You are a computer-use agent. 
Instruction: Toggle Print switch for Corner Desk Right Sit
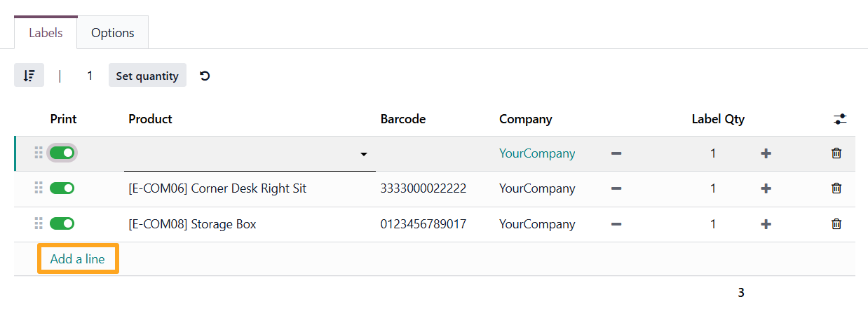[x=62, y=188]
